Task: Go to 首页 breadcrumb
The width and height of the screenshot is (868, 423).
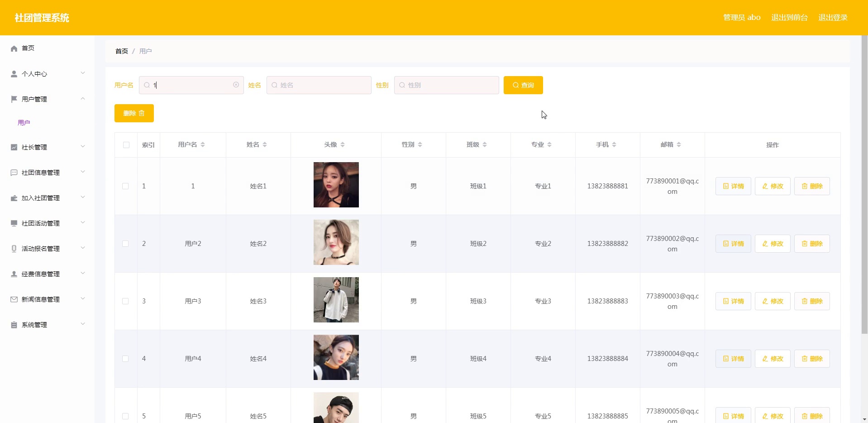Action: pos(122,51)
